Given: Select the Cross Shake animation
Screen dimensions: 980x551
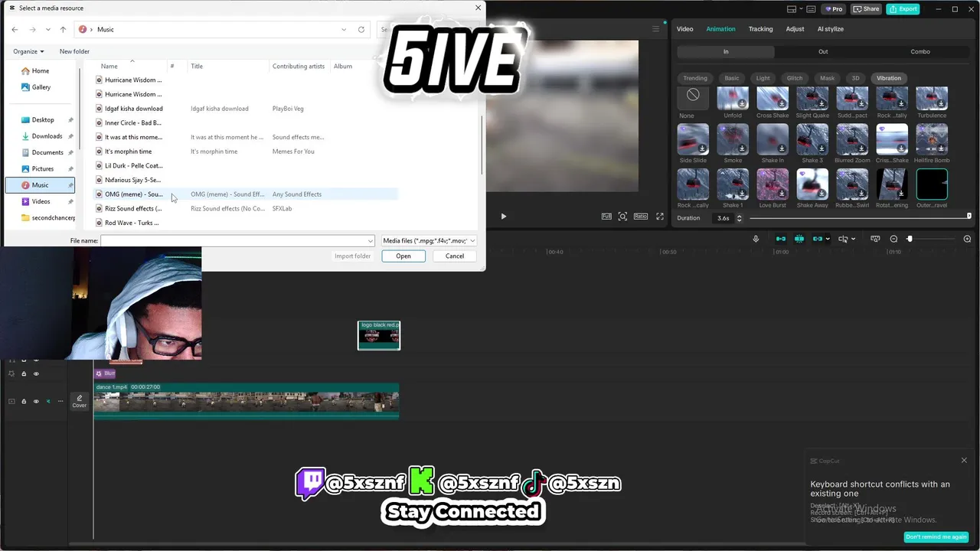Looking at the screenshot, I should pyautogui.click(x=773, y=98).
